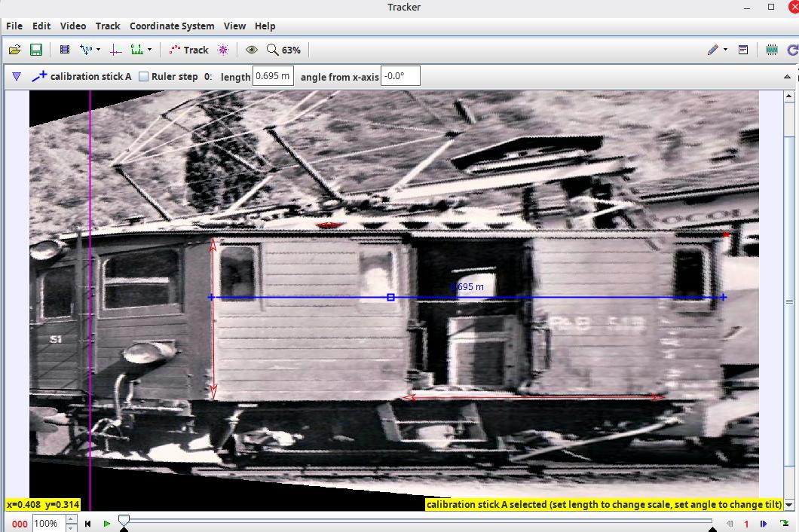The image size is (799, 532).
Task: Click the Track create button
Action: tap(188, 50)
